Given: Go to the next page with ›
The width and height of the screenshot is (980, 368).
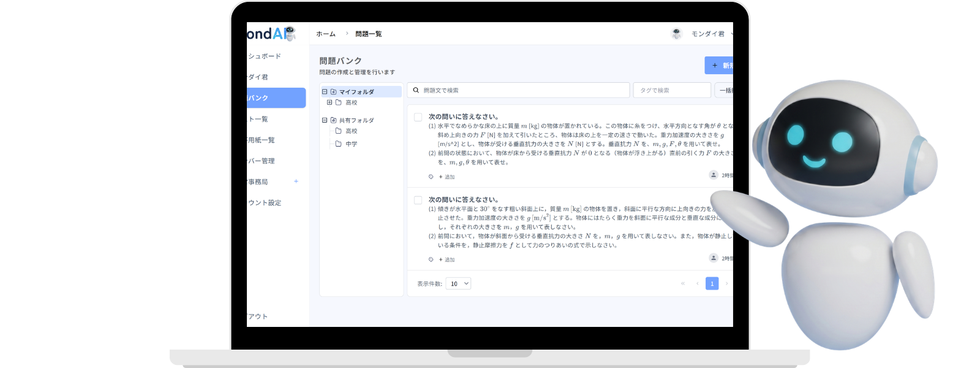Looking at the screenshot, I should click(726, 283).
